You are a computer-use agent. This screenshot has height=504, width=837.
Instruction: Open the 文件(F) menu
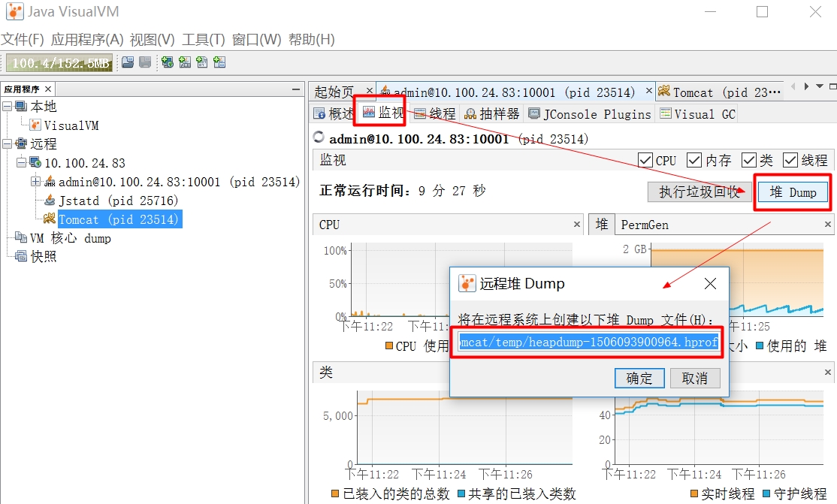click(x=23, y=40)
